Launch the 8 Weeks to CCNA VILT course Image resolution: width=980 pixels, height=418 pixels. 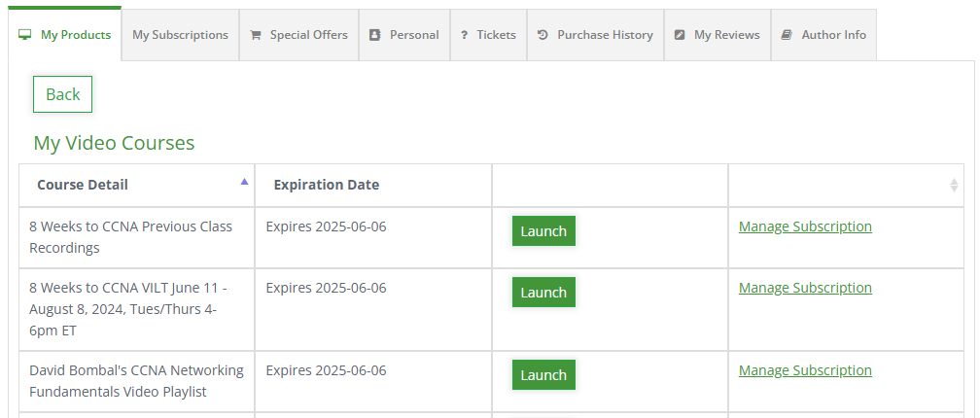[543, 293]
